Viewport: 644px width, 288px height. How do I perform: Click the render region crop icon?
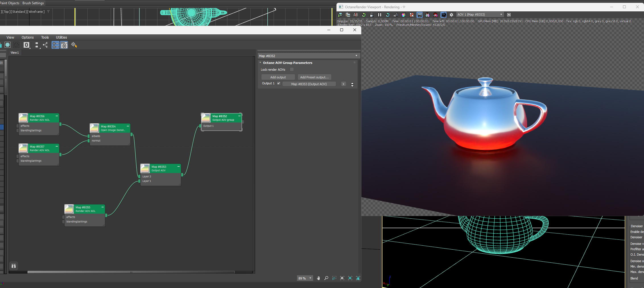[x=428, y=15]
